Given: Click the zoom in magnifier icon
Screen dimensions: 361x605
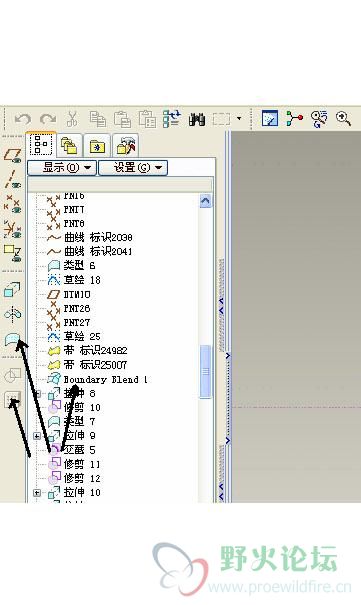Looking at the screenshot, I should coord(343,118).
